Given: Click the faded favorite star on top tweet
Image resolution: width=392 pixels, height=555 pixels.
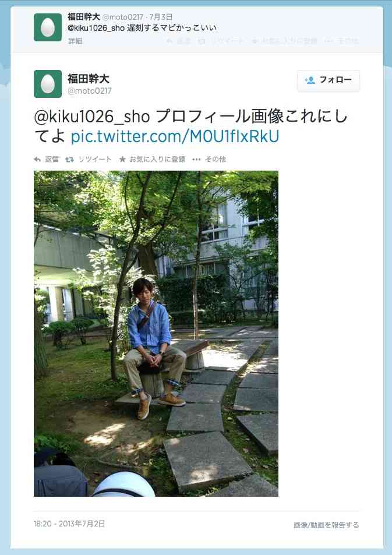Looking at the screenshot, I should click(255, 41).
